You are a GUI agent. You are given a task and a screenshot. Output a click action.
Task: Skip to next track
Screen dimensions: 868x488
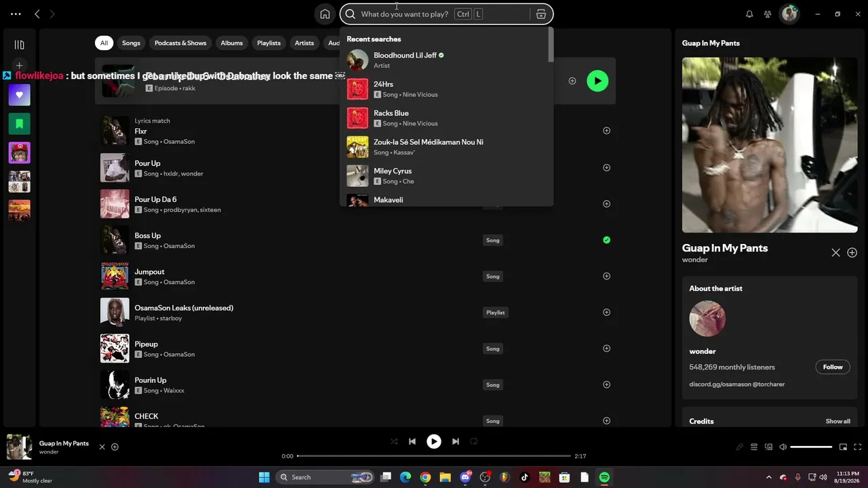tap(456, 441)
